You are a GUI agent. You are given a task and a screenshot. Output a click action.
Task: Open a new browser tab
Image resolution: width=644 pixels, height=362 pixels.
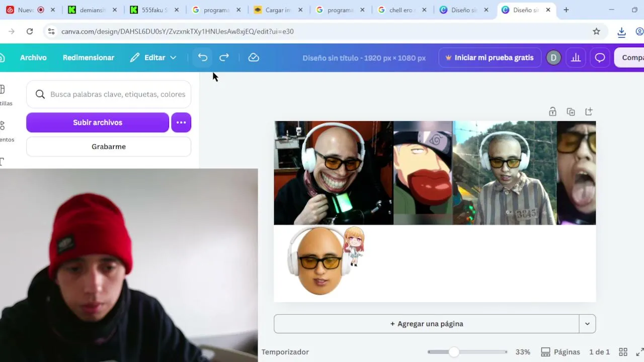566,10
